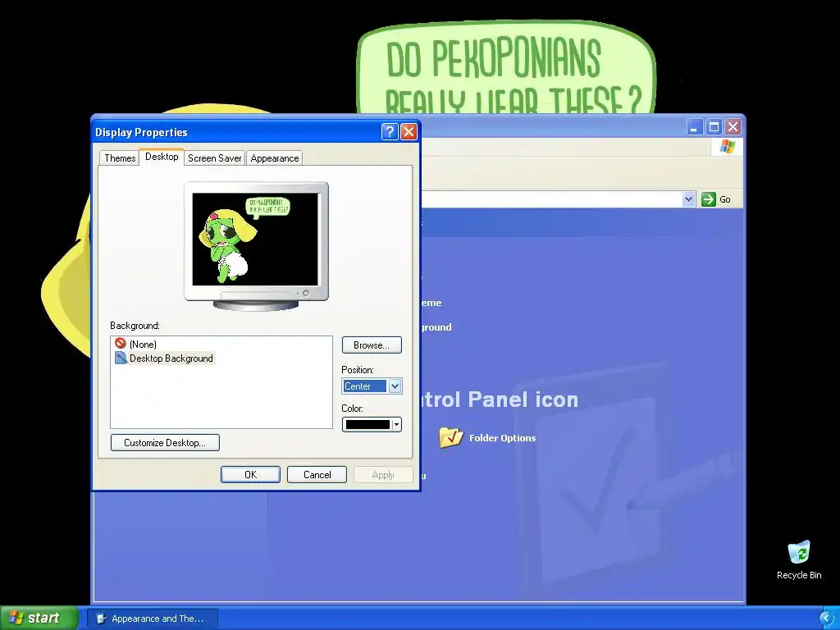Screen dimensions: 840x630
Task: Maximize the Appearance and Themes window
Action: click(x=714, y=127)
